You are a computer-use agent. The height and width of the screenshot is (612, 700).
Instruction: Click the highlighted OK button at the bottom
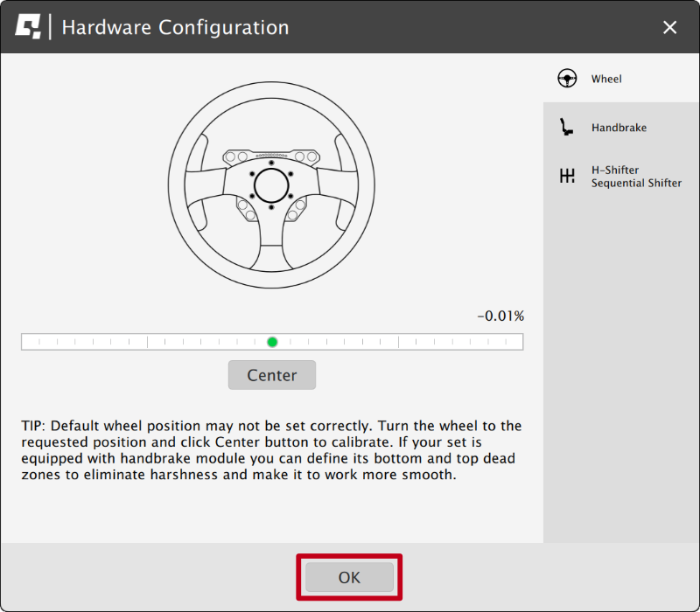tap(348, 577)
